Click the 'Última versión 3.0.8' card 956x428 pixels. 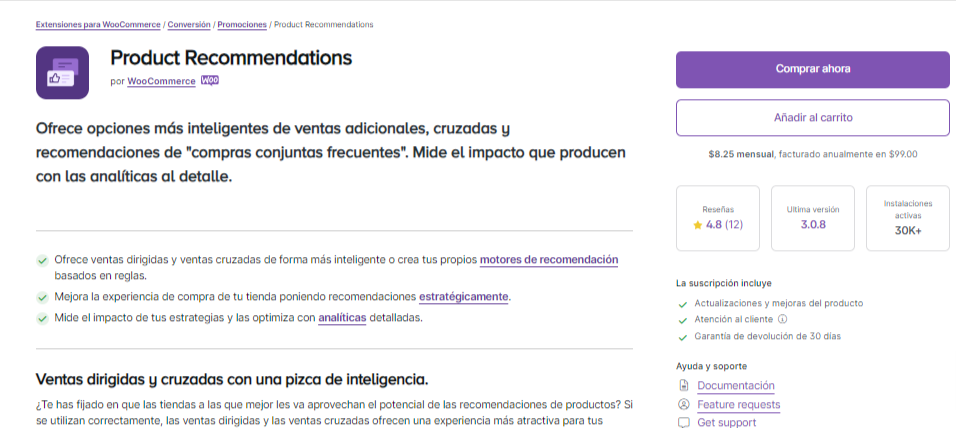click(x=813, y=218)
